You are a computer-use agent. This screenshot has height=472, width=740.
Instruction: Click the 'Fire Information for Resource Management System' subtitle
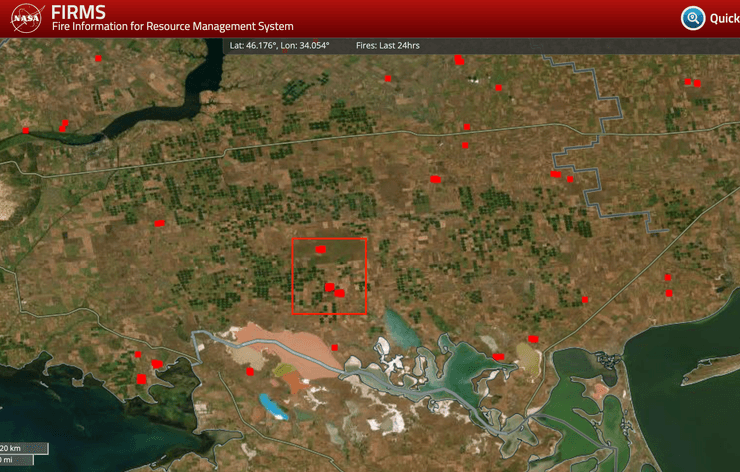click(x=172, y=27)
